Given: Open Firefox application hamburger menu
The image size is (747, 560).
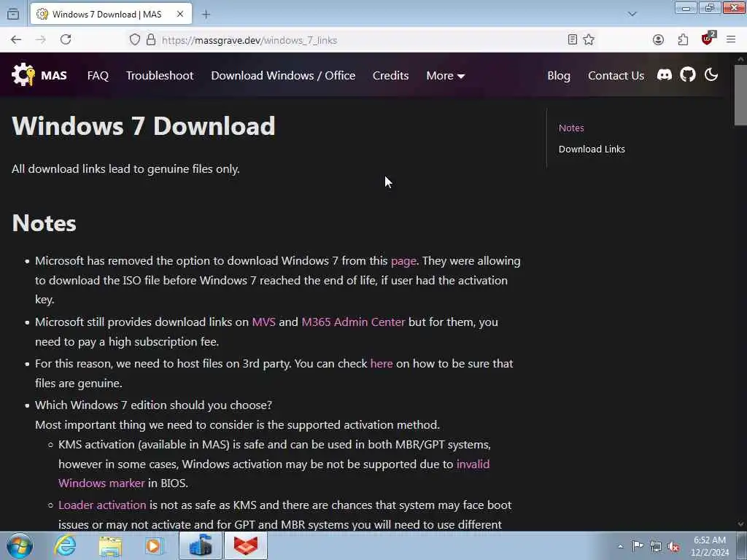Looking at the screenshot, I should pos(731,39).
